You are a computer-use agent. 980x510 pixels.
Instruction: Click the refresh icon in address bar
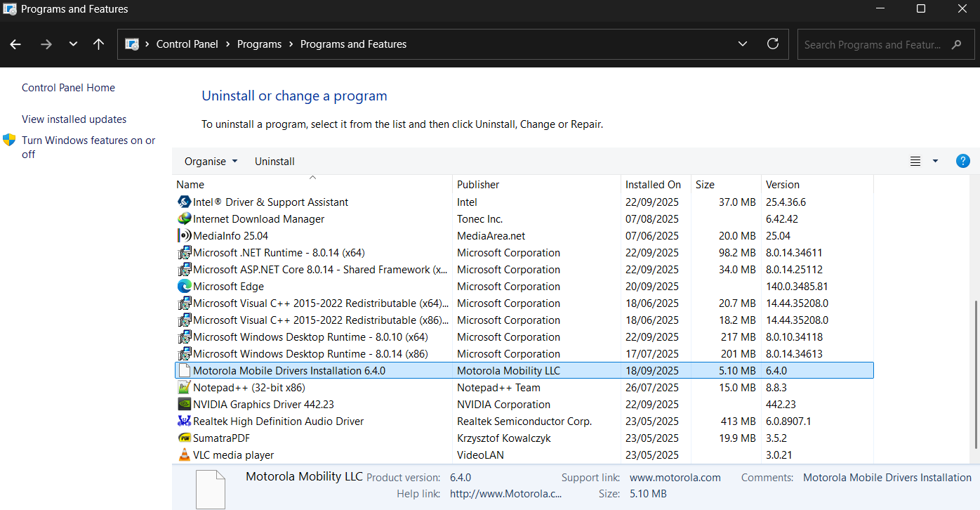pyautogui.click(x=773, y=44)
